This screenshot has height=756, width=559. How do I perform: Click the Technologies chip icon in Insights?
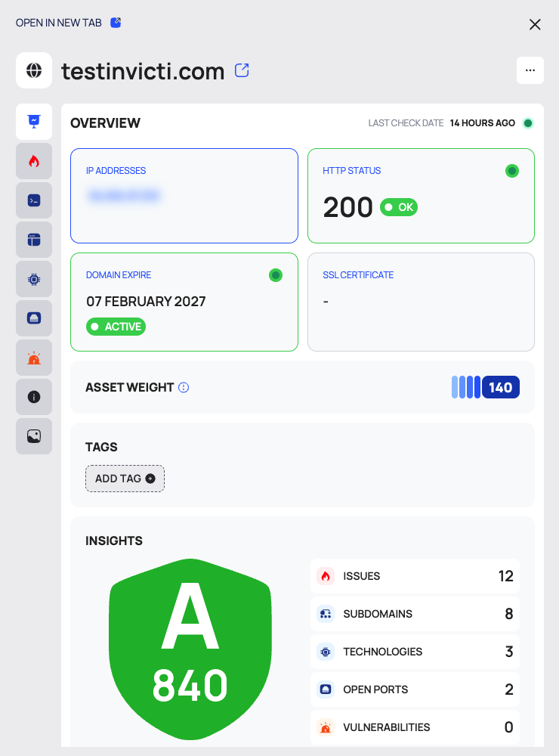(x=326, y=652)
